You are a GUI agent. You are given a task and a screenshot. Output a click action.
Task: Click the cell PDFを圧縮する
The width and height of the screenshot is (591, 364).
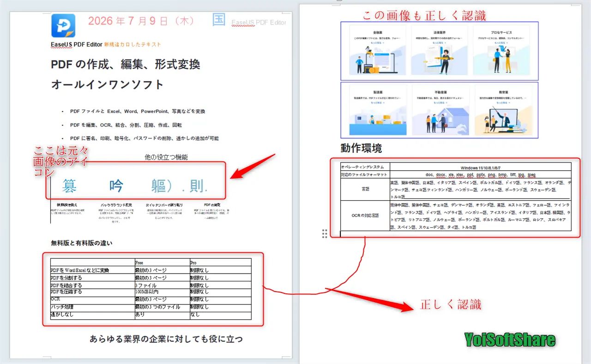[92, 292]
